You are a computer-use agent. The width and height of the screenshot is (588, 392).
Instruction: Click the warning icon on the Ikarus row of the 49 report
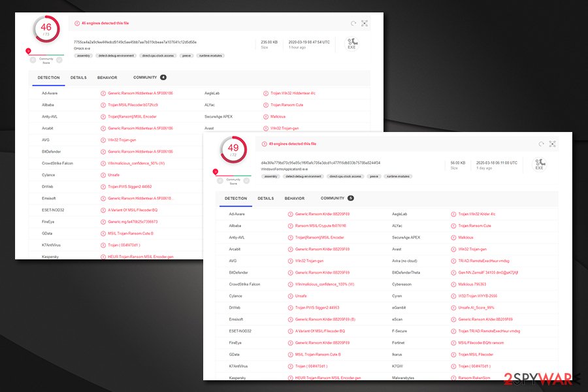[453, 355]
